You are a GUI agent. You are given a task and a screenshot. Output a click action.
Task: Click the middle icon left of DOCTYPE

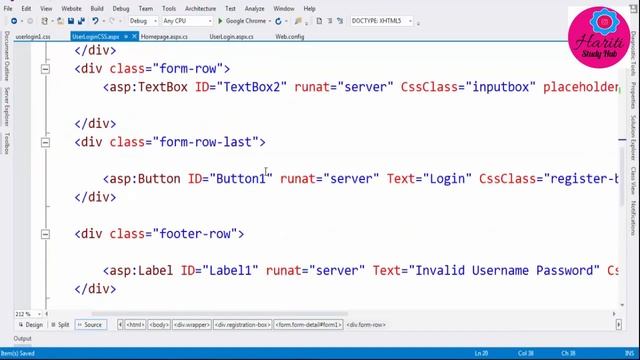click(330, 21)
